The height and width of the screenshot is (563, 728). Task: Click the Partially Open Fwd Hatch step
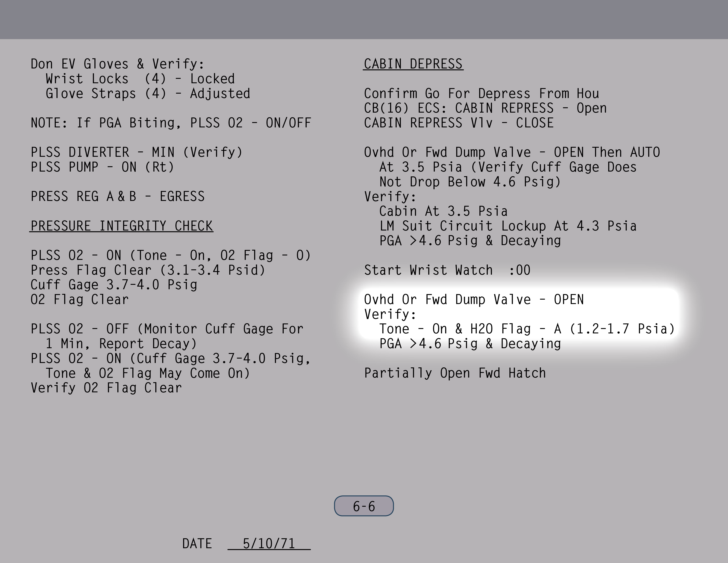click(455, 373)
